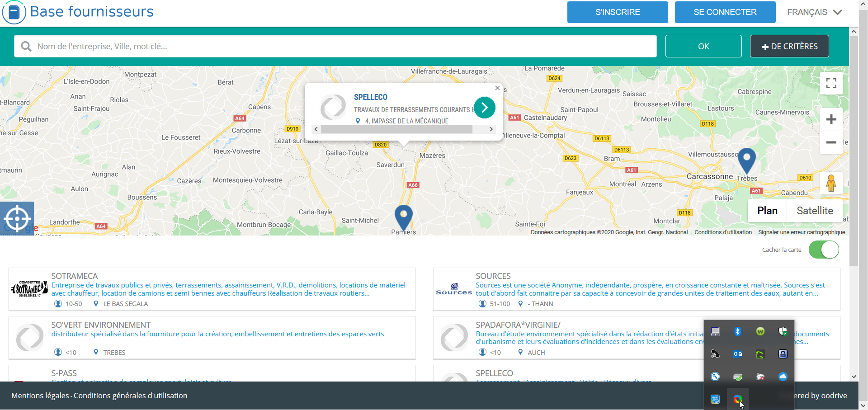
Task: Open the FRANÇAIS language dropdown
Action: point(815,12)
